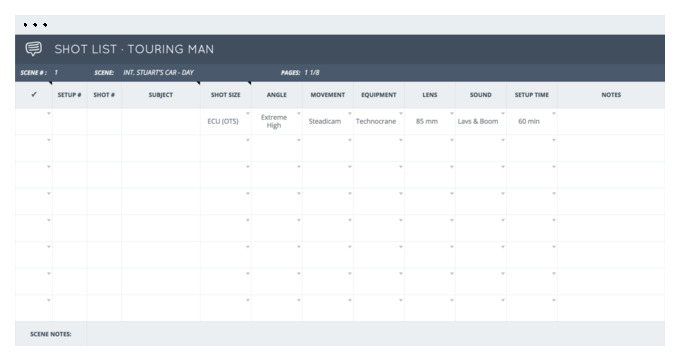Image resolution: width=680 pixels, height=361 pixels.
Task: Open the checkmark dropdown in the ECU (OTS) row
Action: pos(49,114)
